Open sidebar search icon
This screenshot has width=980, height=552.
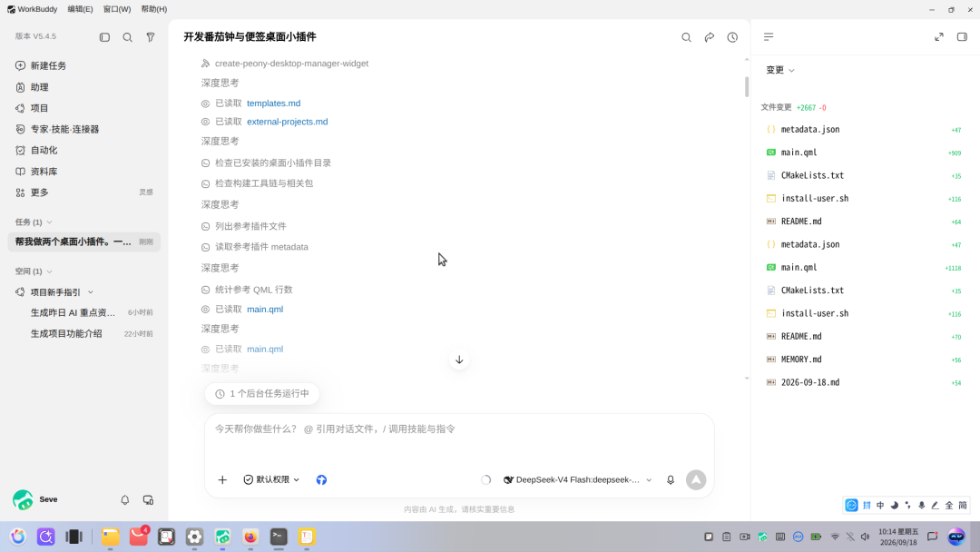(128, 37)
